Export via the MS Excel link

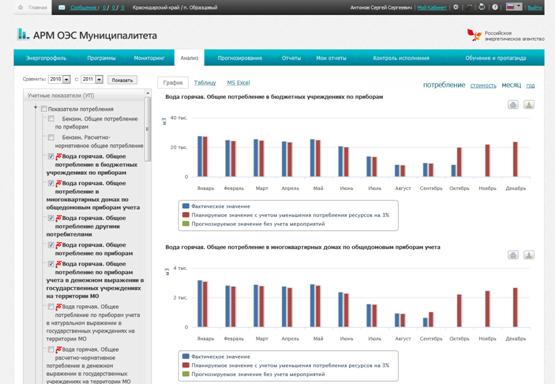point(238,83)
